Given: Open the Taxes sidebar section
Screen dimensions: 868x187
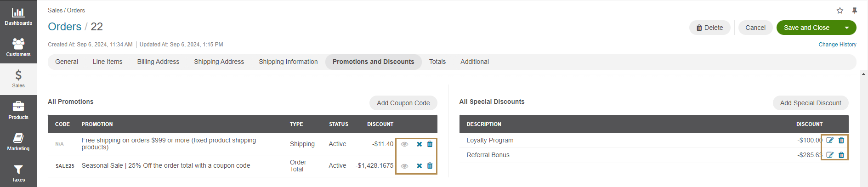Looking at the screenshot, I should (18, 173).
